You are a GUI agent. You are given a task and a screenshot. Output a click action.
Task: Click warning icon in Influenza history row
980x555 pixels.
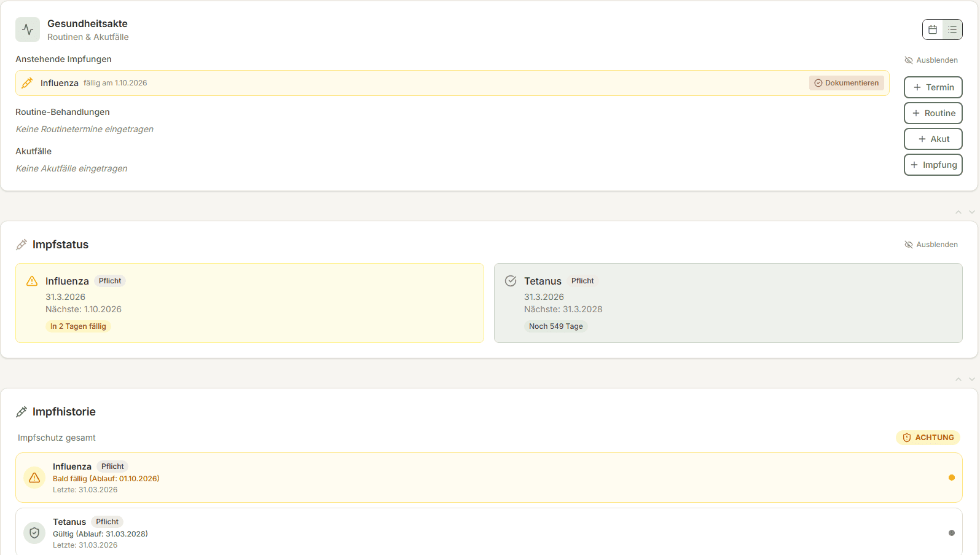point(34,478)
